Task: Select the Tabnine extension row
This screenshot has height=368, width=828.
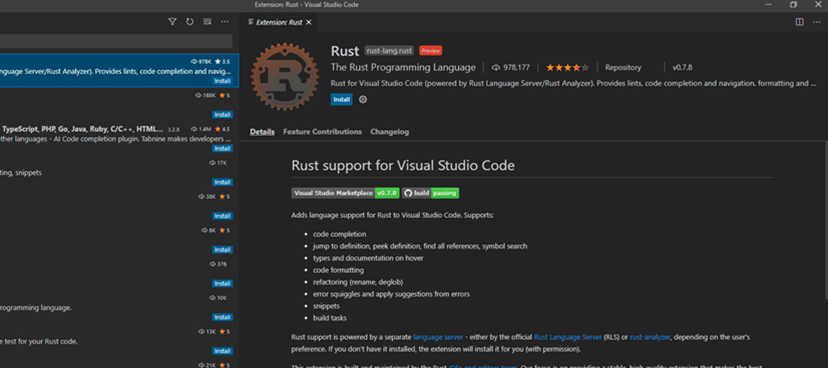Action: point(119,138)
